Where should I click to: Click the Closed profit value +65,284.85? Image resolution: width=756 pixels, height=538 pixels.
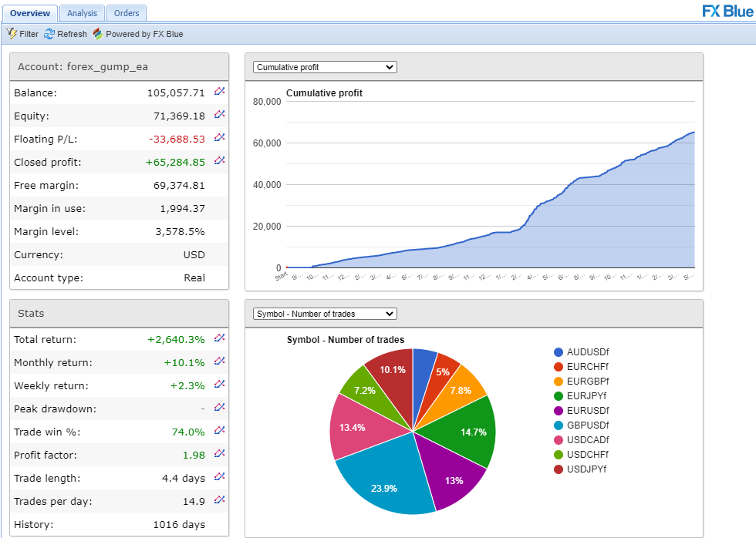(175, 163)
